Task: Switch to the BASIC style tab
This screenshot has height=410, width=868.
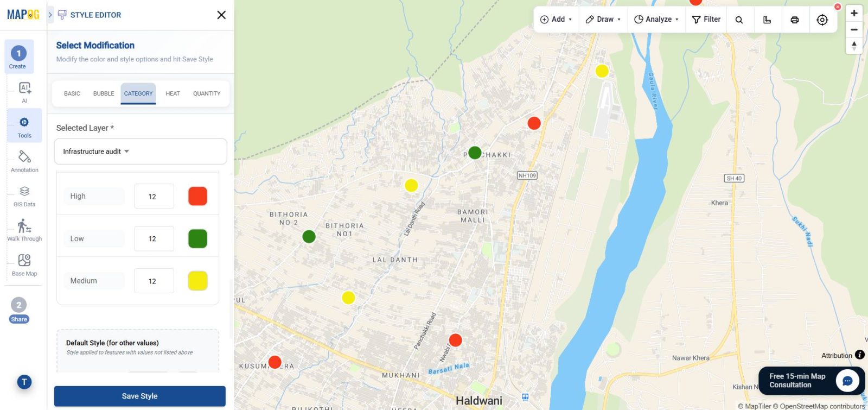Action: (x=72, y=93)
